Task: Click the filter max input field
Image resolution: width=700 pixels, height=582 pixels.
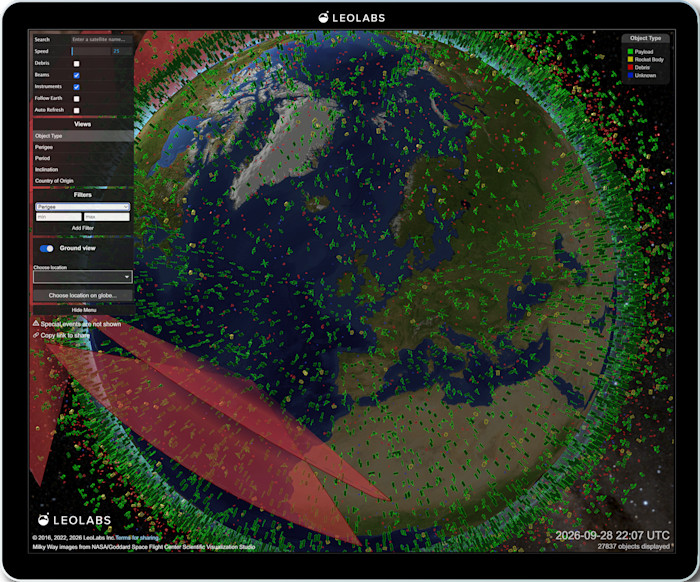Action: (x=107, y=217)
